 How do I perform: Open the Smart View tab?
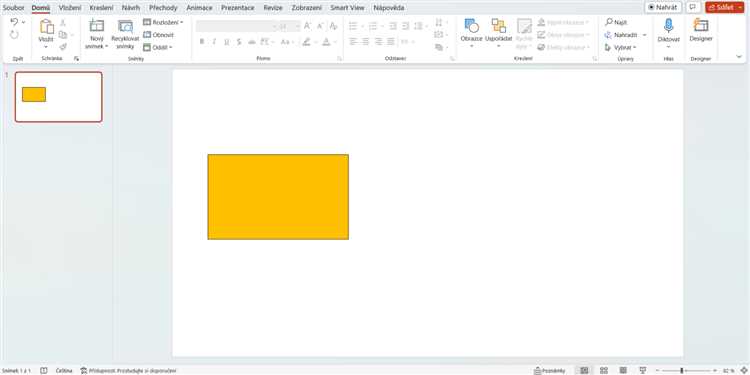tap(347, 8)
